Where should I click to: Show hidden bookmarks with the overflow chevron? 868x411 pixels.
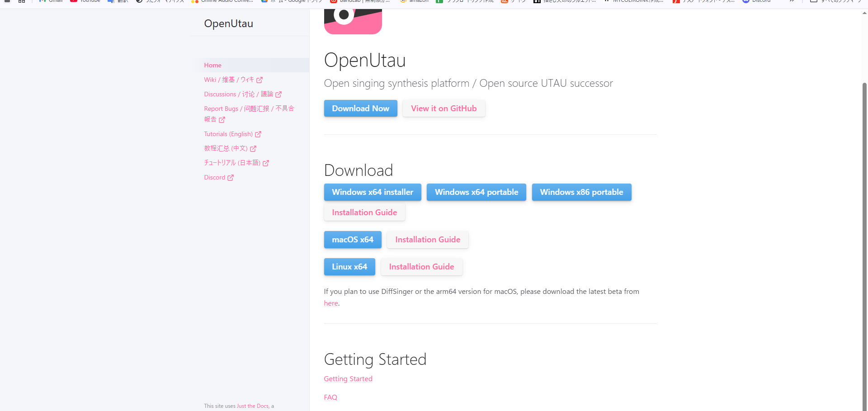point(792,1)
